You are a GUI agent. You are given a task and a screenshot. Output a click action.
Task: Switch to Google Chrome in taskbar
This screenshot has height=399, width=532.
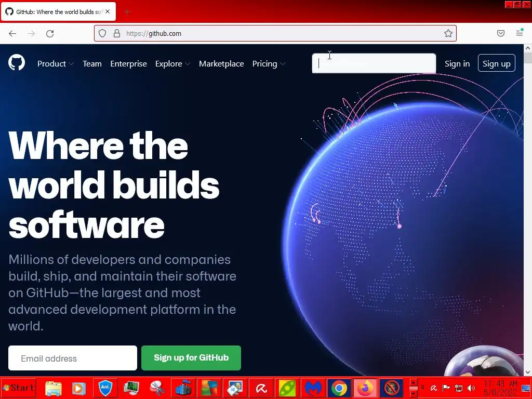339,388
